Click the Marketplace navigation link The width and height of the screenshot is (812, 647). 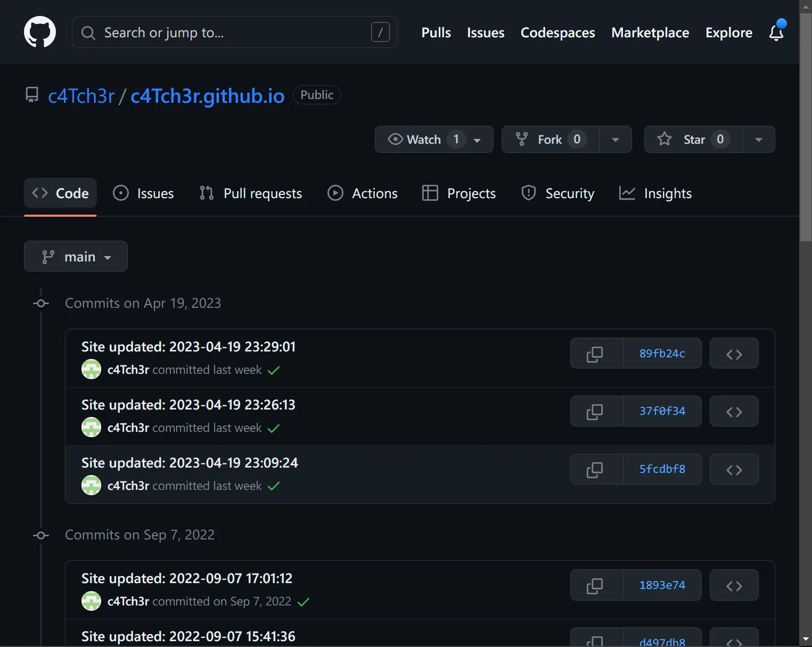click(650, 32)
